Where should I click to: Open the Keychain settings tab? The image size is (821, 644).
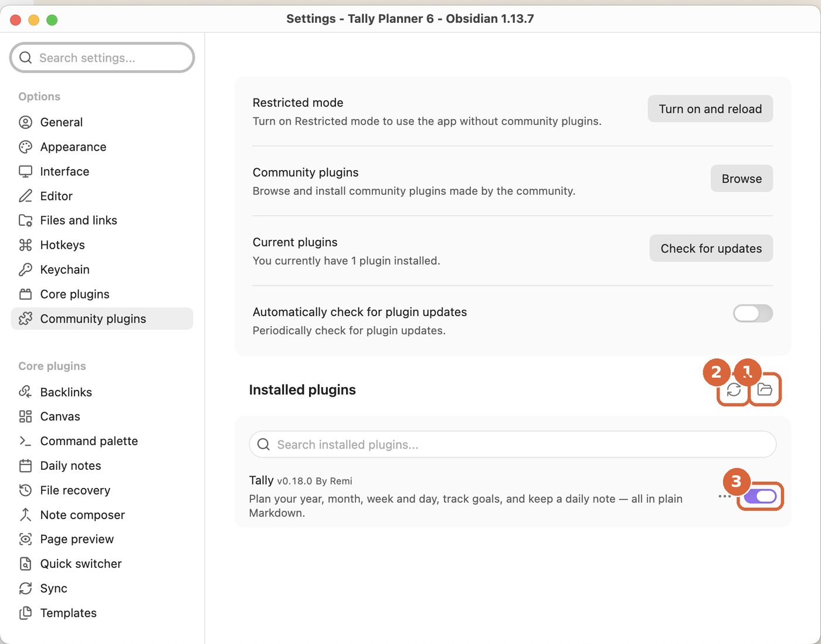102,270
